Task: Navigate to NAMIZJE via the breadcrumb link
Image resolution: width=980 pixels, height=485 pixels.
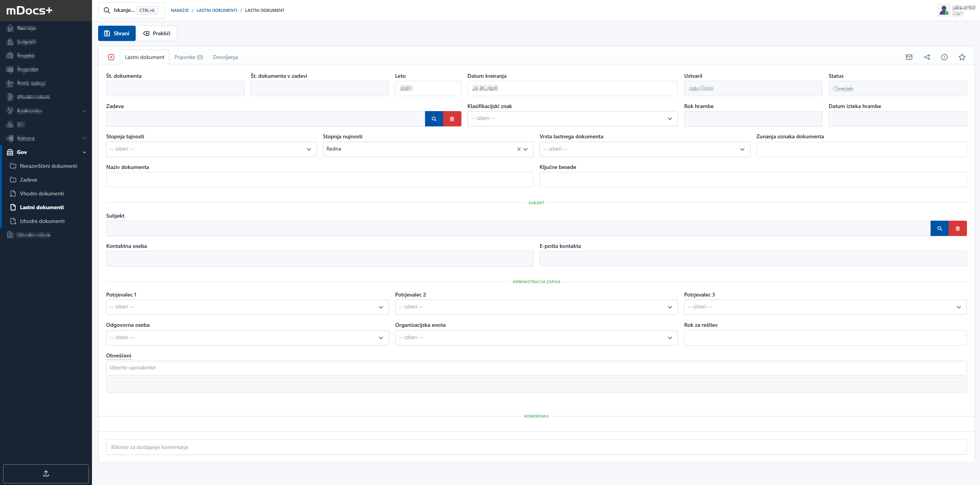Action: coord(179,10)
